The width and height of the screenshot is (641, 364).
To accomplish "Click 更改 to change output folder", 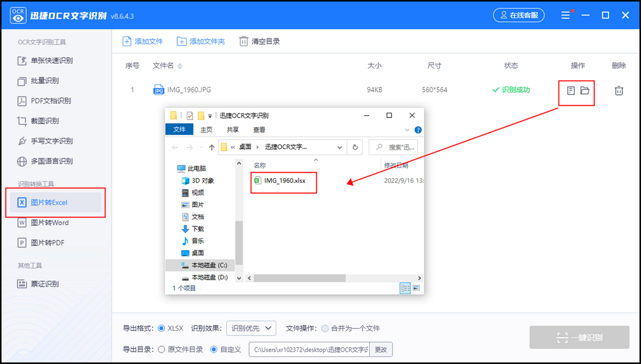I will (x=381, y=350).
